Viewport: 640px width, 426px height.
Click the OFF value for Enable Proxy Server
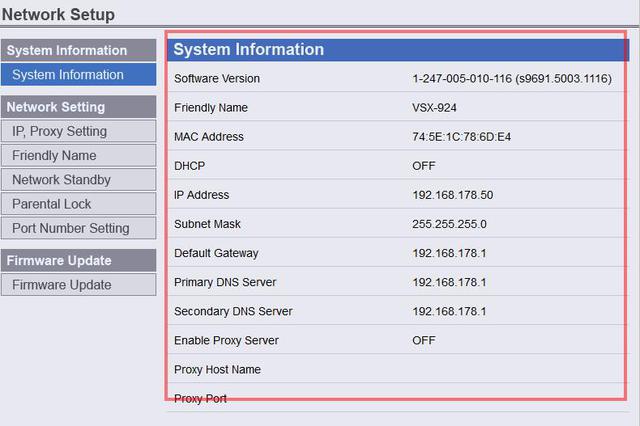coord(423,340)
